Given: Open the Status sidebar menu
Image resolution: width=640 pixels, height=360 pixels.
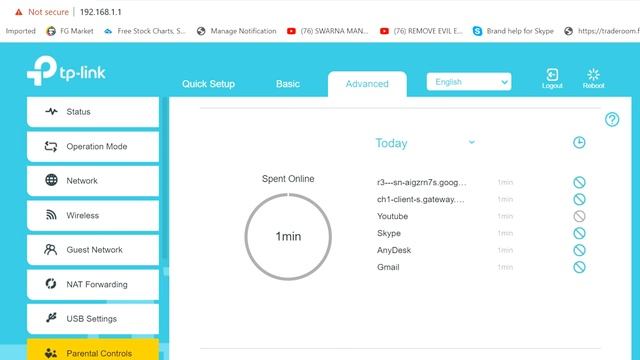Looking at the screenshot, I should (93, 112).
